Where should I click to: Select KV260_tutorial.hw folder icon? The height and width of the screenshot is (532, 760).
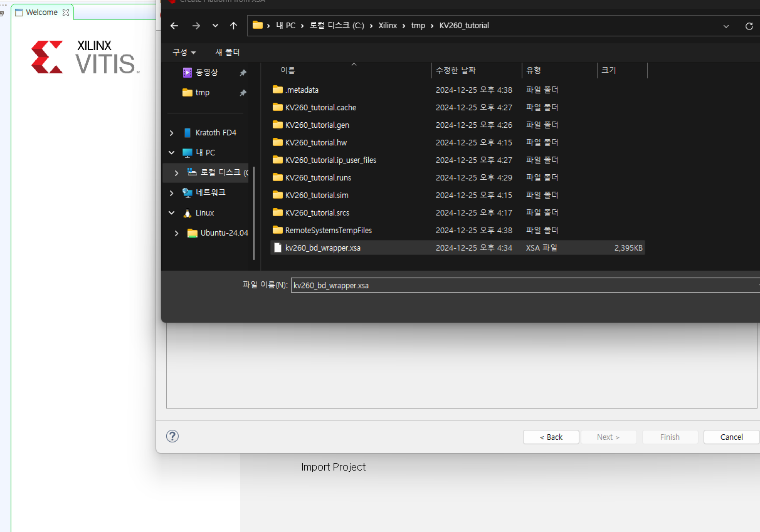(278, 142)
